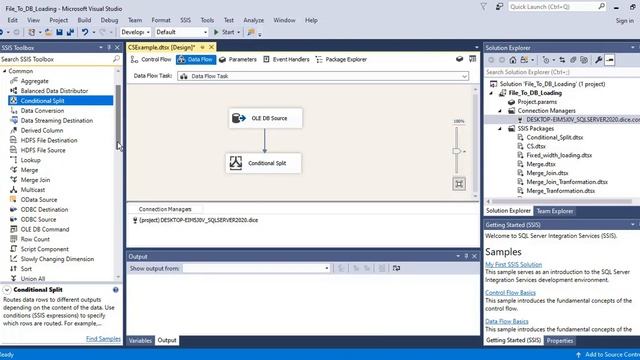The width and height of the screenshot is (640, 360).
Task: Open the SSIS Toolbox icon on designer toolbar
Action: pos(472,59)
